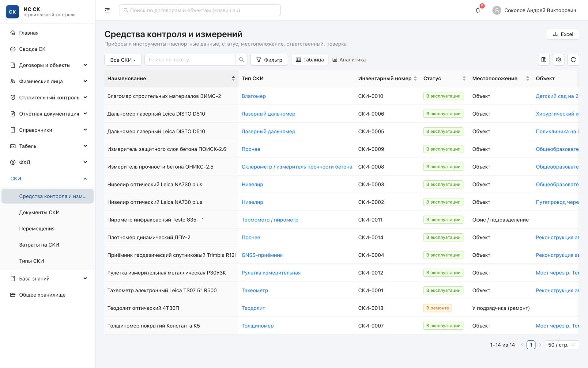Viewport: 588px width, 368px height.
Task: Open 50 / стр. page size dropdown
Action: click(x=562, y=345)
